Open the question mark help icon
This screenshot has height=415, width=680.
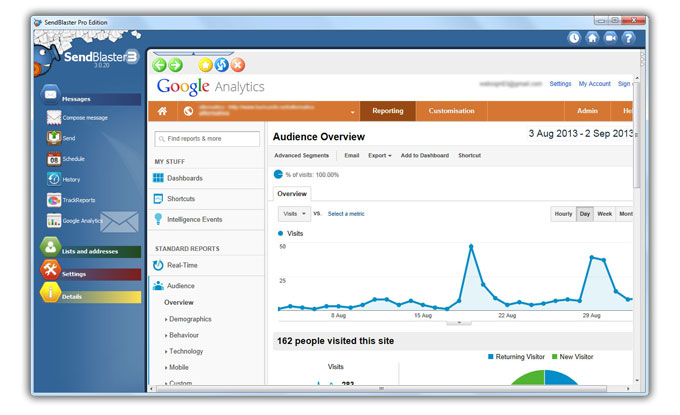click(x=628, y=38)
